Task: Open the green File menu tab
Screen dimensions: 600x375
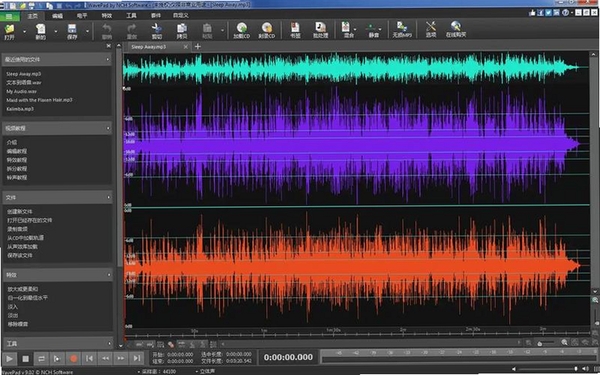Action: pos(9,16)
